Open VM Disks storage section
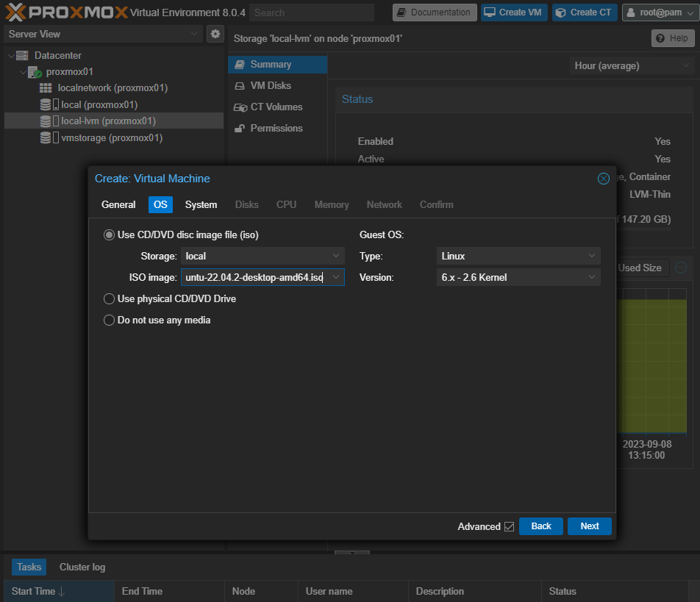 [270, 86]
